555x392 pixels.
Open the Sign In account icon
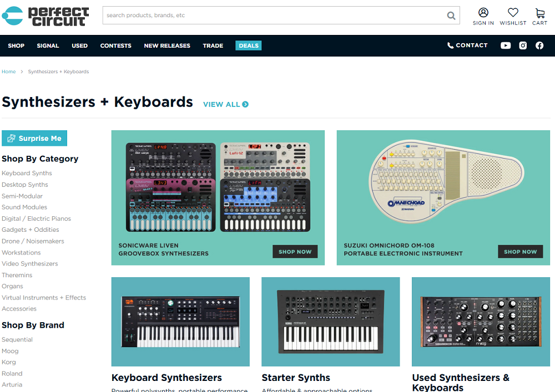483,17
